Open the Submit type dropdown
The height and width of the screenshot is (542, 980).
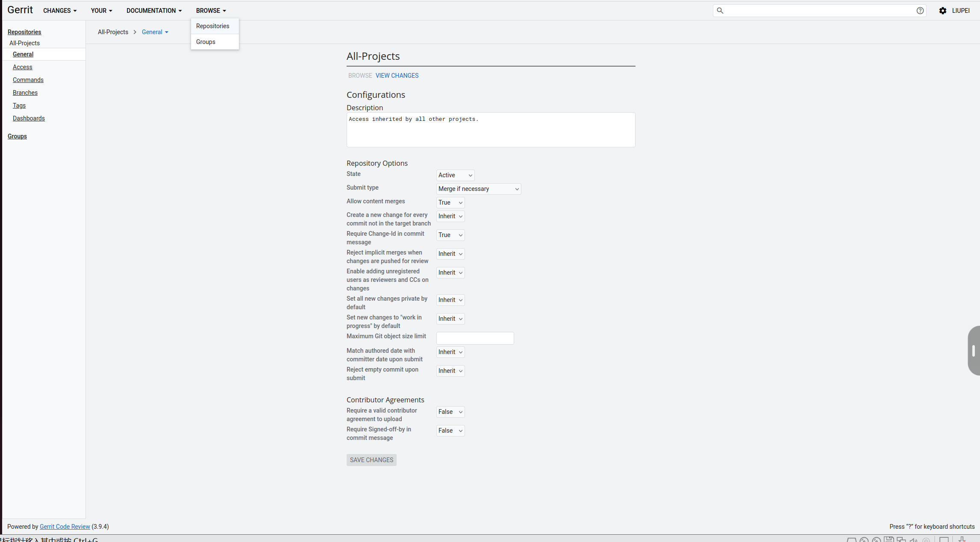click(478, 189)
